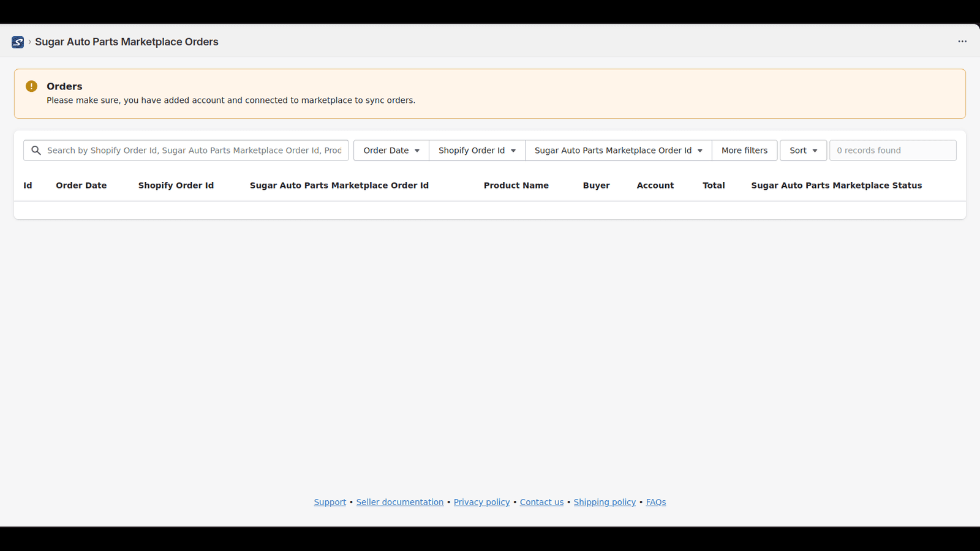Open the Sort dropdown
Viewport: 980px width, 551px height.
click(804, 151)
